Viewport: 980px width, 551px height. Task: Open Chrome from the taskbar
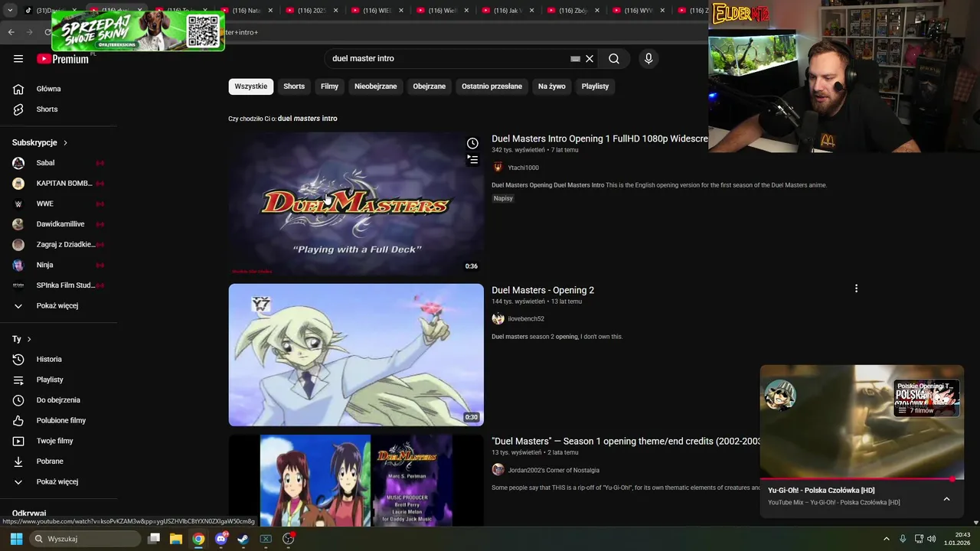point(198,539)
